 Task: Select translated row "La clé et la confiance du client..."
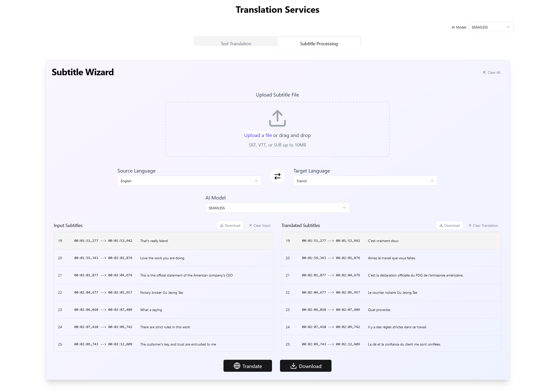point(391,344)
